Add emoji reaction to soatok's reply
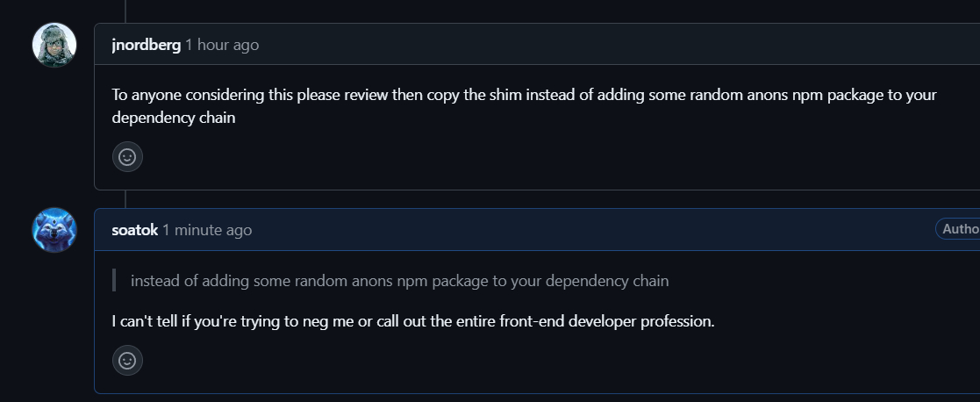Viewport: 980px width, 402px height. click(127, 360)
